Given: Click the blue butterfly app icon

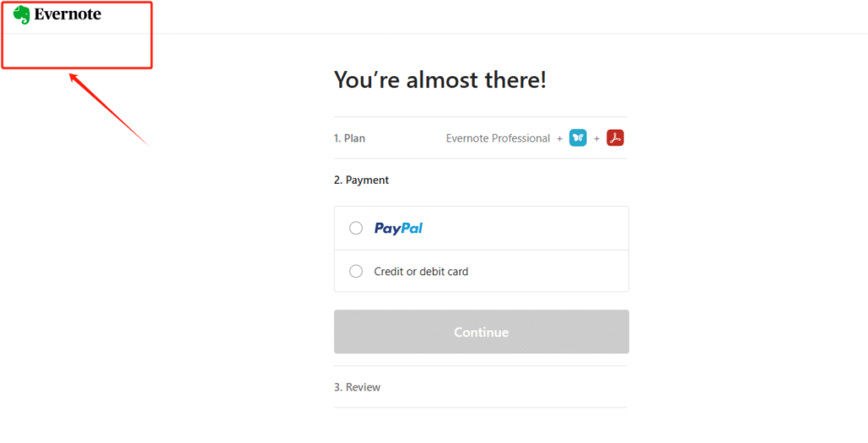Looking at the screenshot, I should coord(578,138).
